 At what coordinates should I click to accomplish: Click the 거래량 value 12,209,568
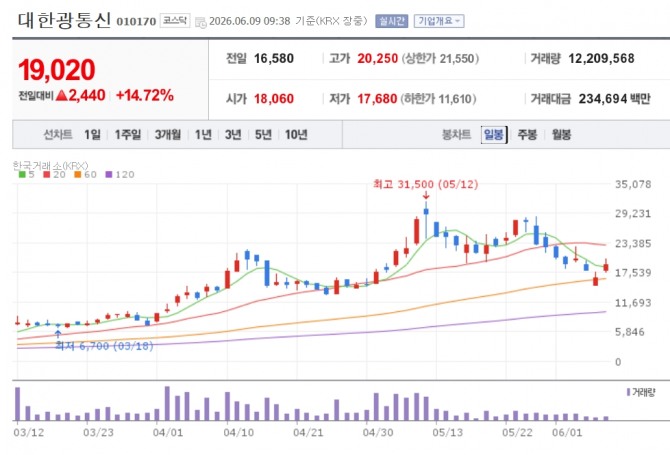601,59
